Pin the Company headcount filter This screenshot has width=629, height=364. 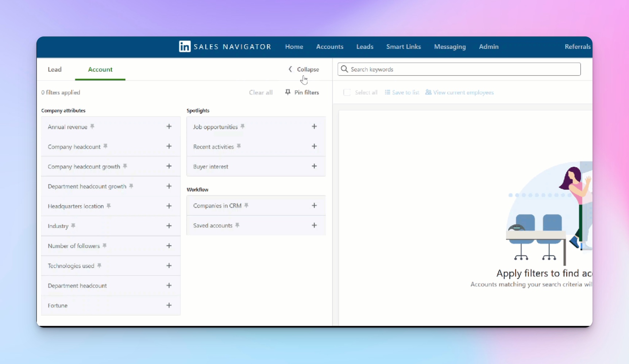click(105, 146)
